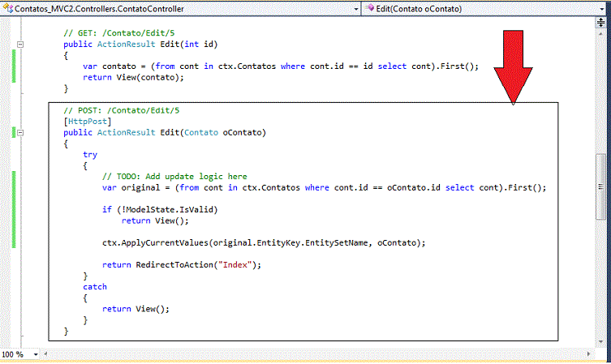Click the ApplyCurrentValues code line
The image size is (611, 364).
pyautogui.click(x=264, y=243)
